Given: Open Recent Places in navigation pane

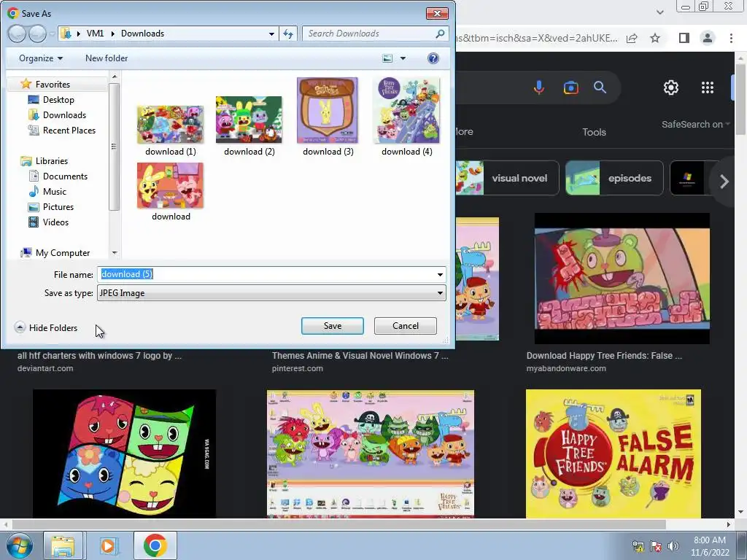Looking at the screenshot, I should [x=69, y=130].
